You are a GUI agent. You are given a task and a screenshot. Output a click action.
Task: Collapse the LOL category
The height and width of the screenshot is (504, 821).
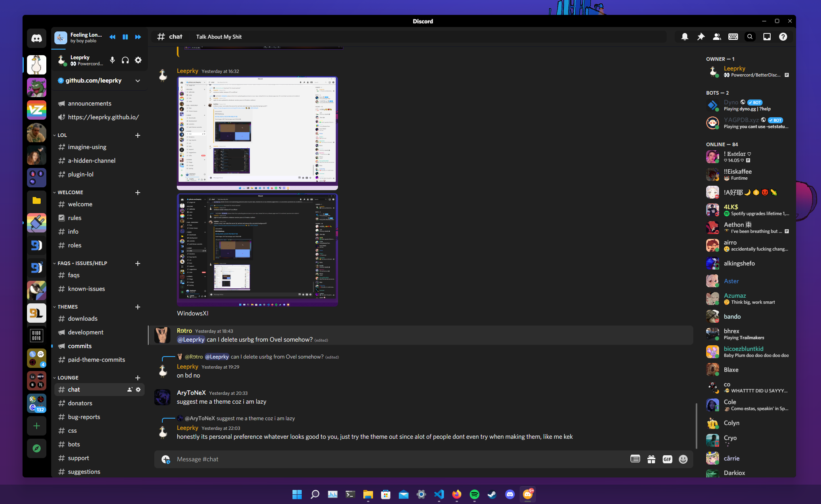[x=62, y=135]
